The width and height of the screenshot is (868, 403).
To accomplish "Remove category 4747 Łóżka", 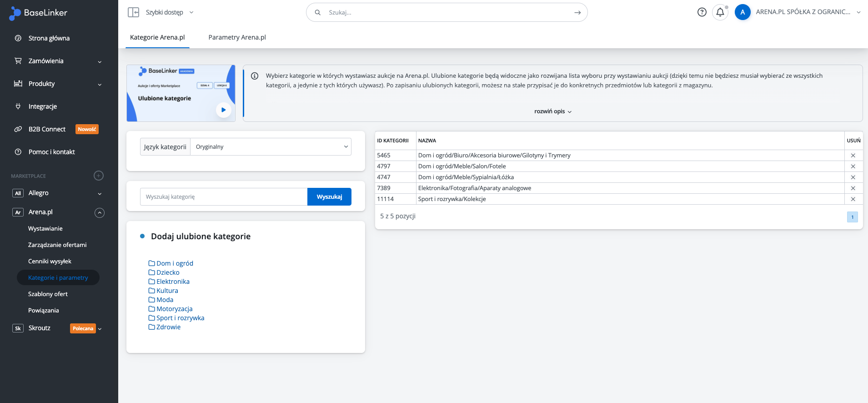I will pos(853,177).
